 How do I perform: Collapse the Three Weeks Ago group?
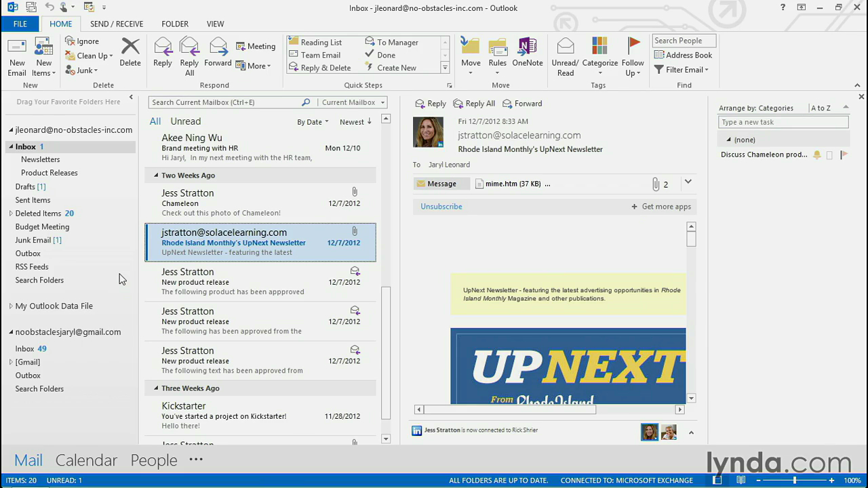pos(156,388)
